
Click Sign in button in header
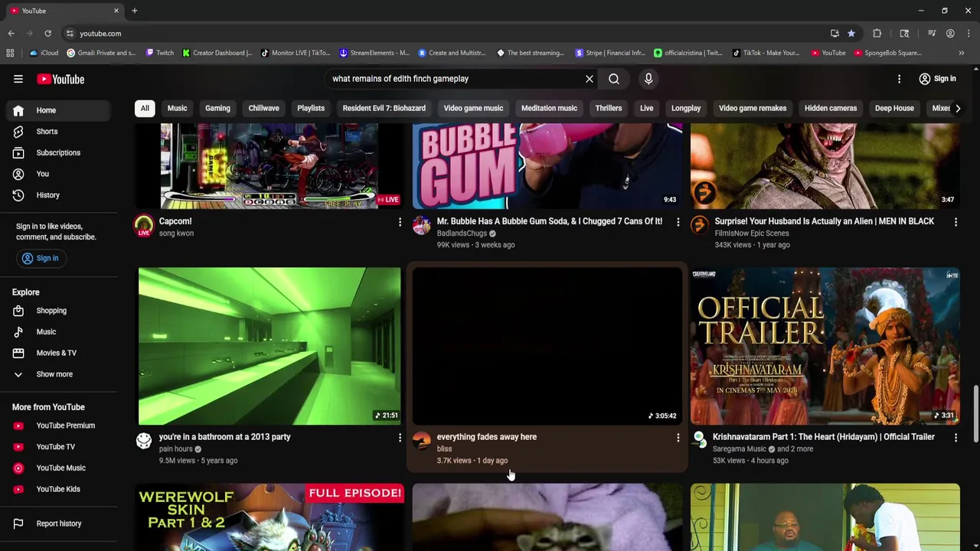pos(937,79)
